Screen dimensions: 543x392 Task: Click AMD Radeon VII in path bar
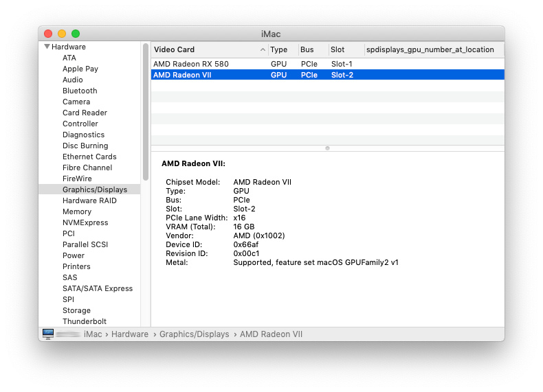click(271, 334)
